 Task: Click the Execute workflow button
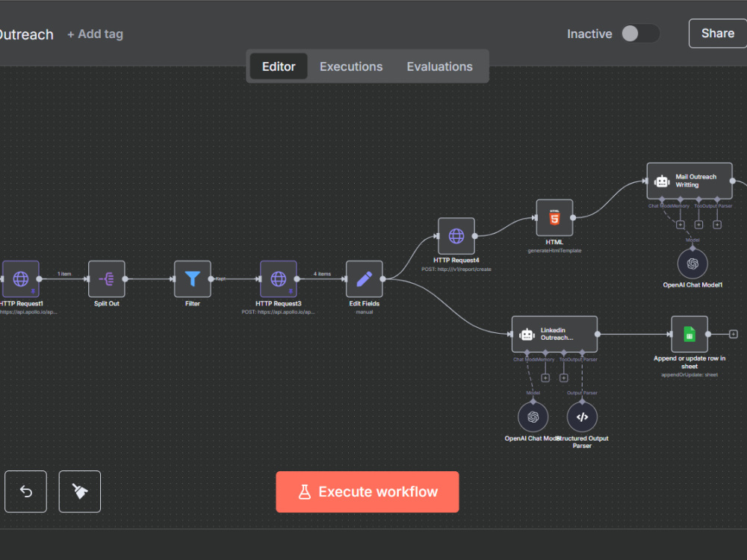(368, 492)
